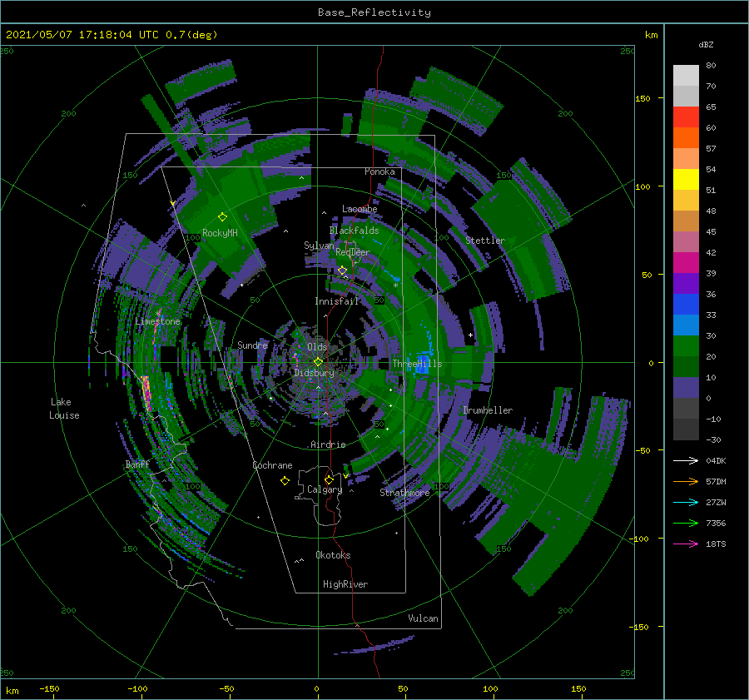This screenshot has height=700, width=749.
Task: Click the blue high-reflectivity cell at ThreeHills
Action: 422,364
